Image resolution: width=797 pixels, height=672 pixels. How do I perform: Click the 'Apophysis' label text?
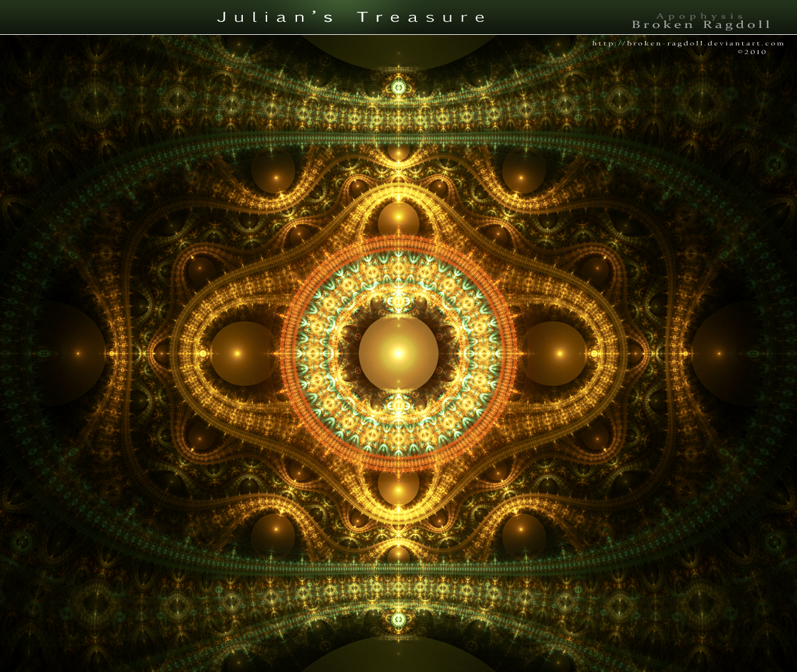click(x=700, y=16)
